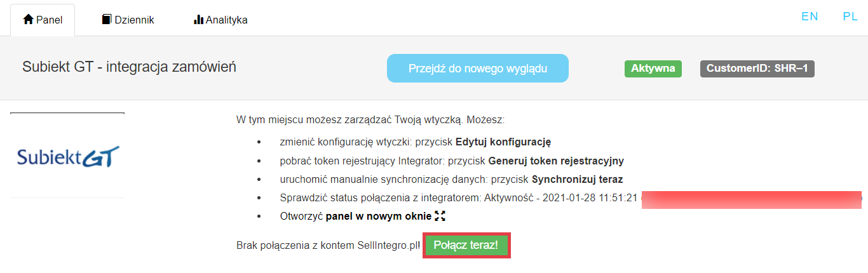Click the bold 'Generuj token rejestracyjny' text
The height and width of the screenshot is (273, 868).
point(556,161)
